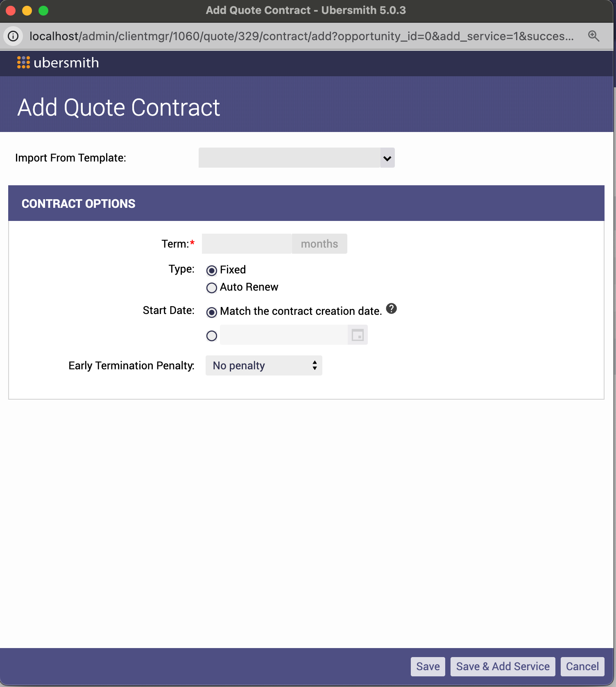The width and height of the screenshot is (616, 687).
Task: Select the Fixed contract type
Action: click(212, 271)
